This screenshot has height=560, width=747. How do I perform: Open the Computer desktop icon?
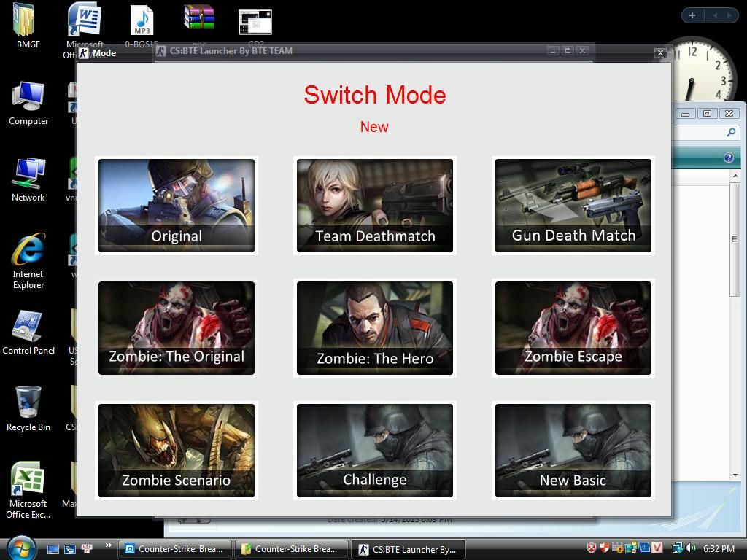[x=28, y=104]
